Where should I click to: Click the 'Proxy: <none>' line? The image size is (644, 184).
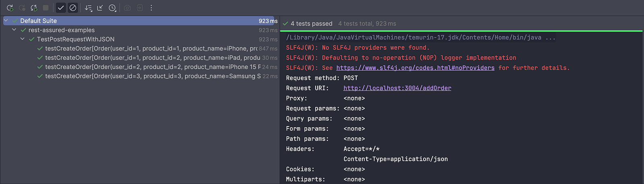coord(325,98)
